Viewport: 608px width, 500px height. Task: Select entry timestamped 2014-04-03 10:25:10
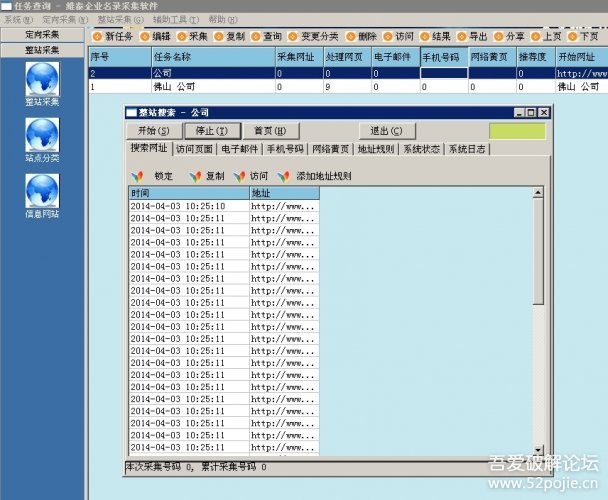pos(224,206)
